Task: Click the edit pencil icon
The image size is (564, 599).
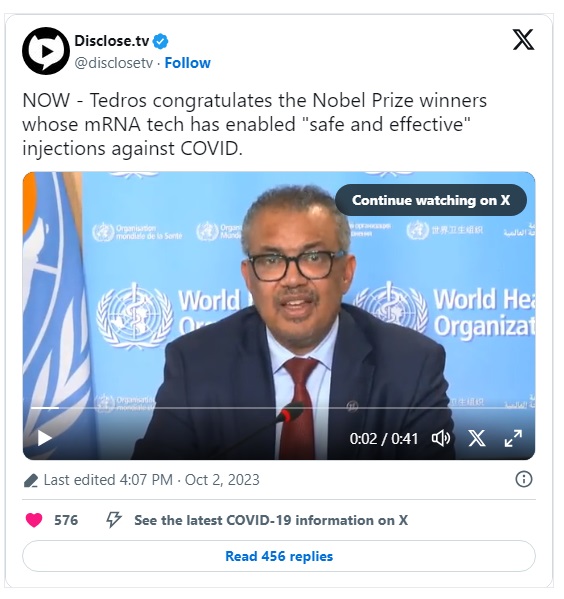Action: (x=31, y=480)
